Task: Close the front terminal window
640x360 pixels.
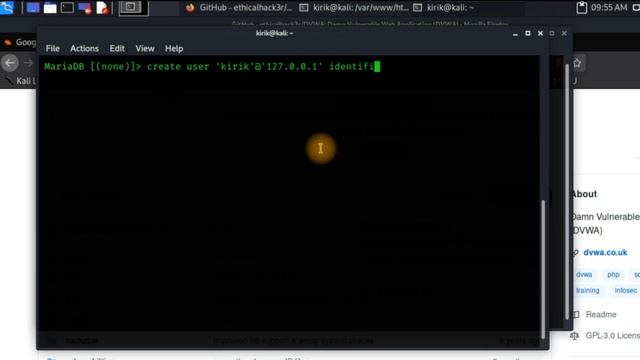Action: [540, 33]
